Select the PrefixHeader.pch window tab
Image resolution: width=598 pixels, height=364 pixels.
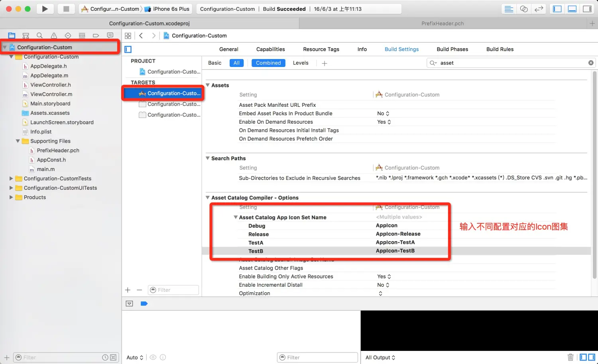pos(443,24)
